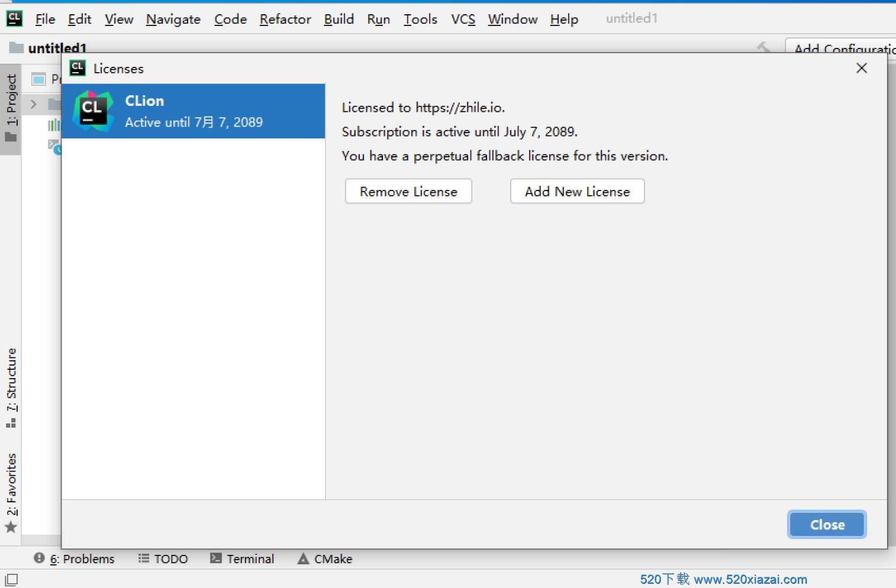Click the Remove License button

pos(408,191)
